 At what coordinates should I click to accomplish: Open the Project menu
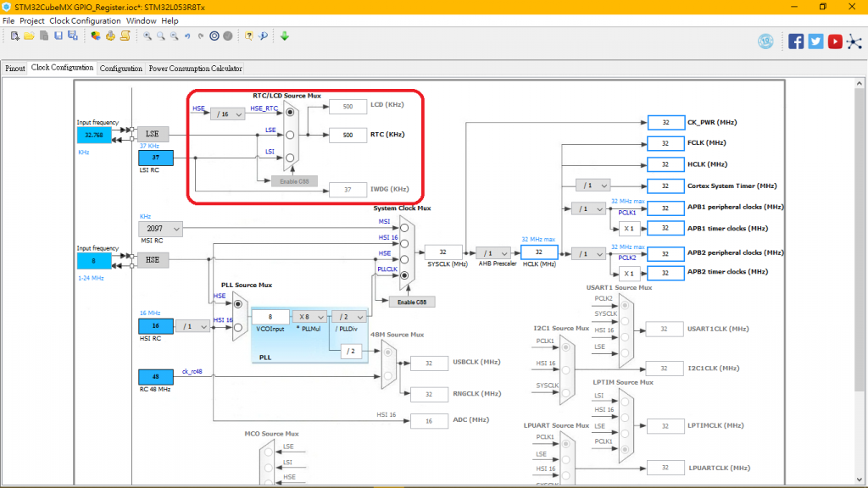coord(31,20)
